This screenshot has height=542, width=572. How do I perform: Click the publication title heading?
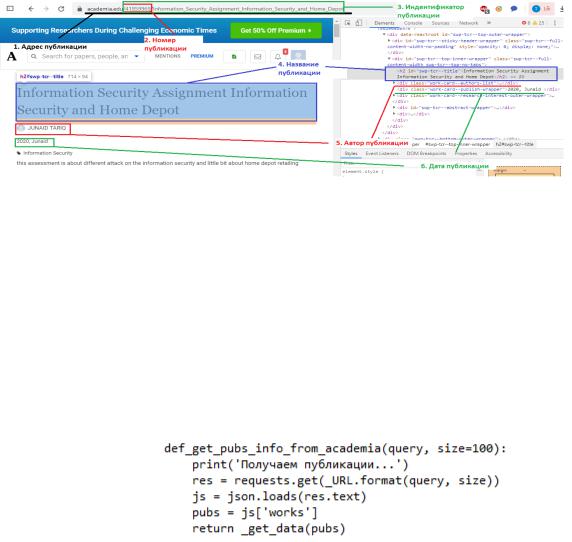[x=166, y=101]
